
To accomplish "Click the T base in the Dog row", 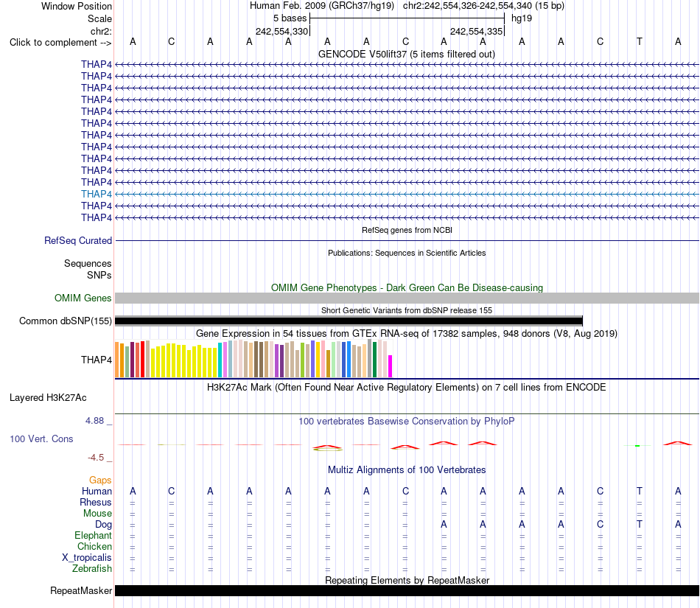I will coord(640,525).
